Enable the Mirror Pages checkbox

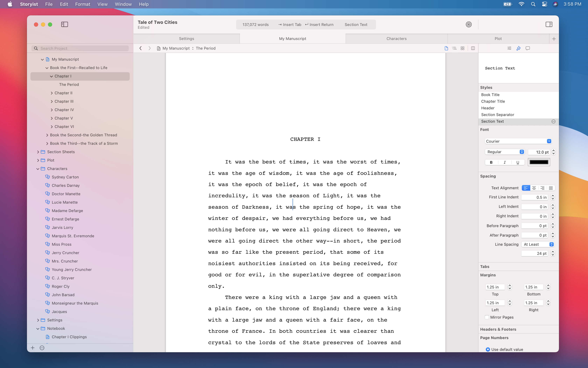(x=487, y=317)
